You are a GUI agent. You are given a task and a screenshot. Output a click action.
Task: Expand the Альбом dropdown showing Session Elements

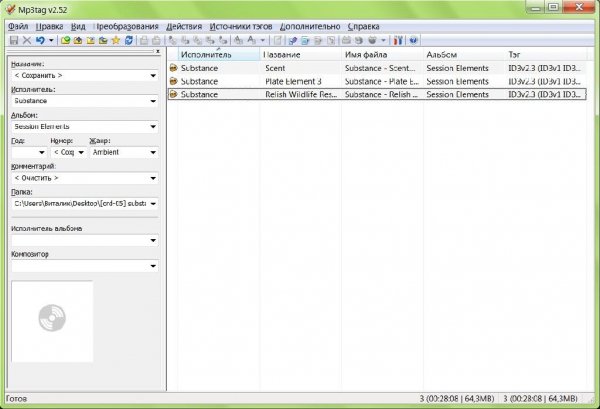(153, 127)
